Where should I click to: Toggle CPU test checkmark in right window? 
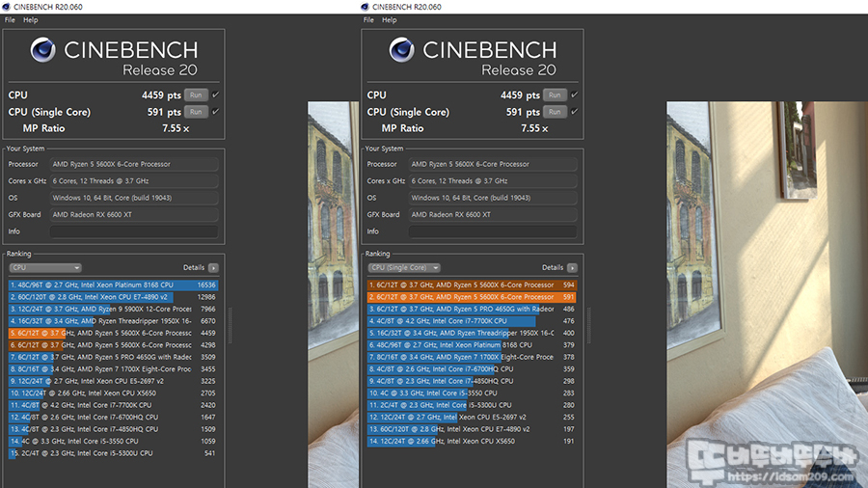574,95
